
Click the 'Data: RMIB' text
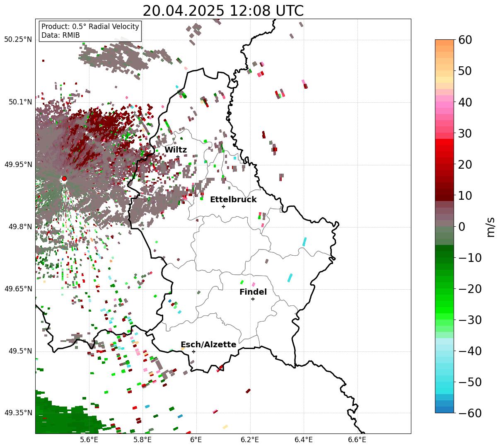60,35
